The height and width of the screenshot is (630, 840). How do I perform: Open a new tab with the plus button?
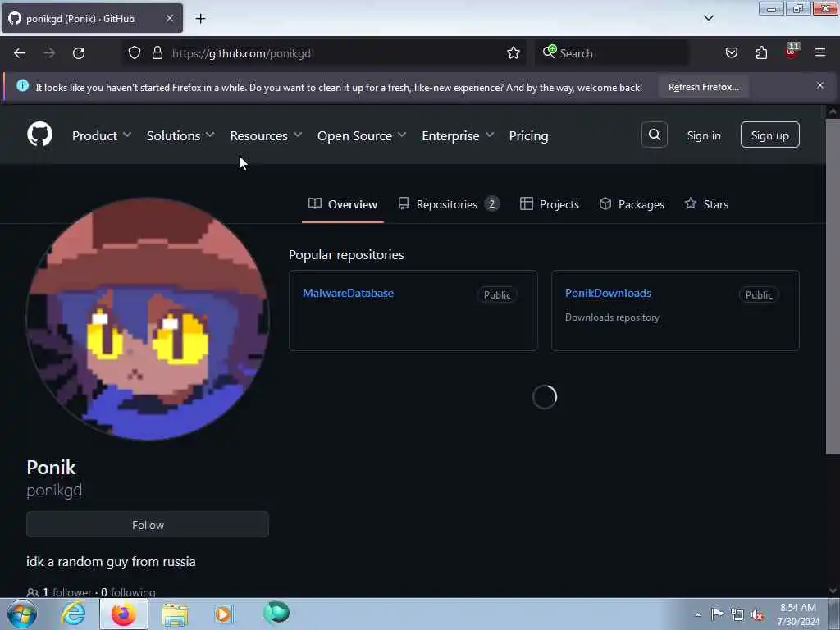[200, 19]
